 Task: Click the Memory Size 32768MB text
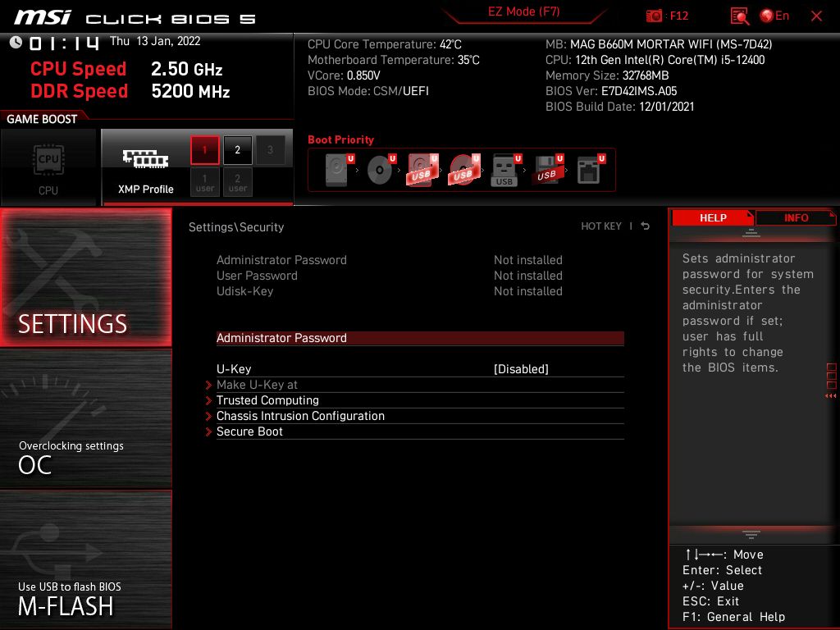pos(607,75)
